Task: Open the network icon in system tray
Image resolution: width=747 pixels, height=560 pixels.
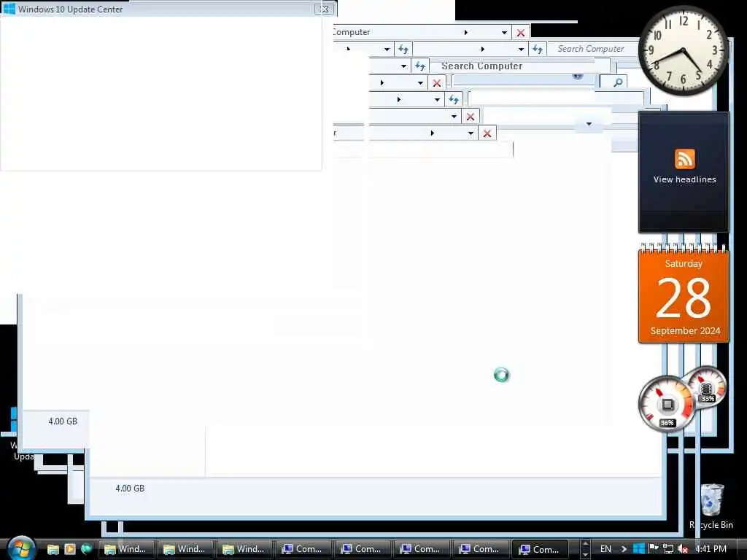Action: [x=668, y=548]
